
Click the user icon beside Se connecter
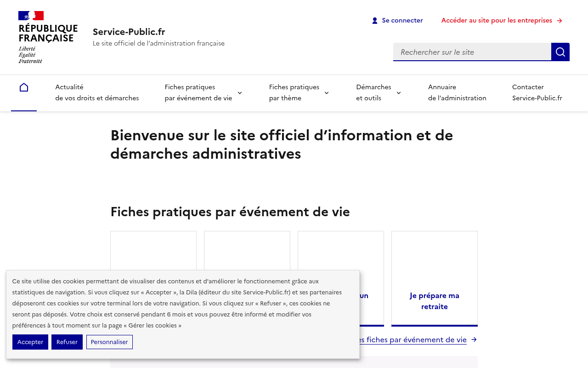[375, 21]
